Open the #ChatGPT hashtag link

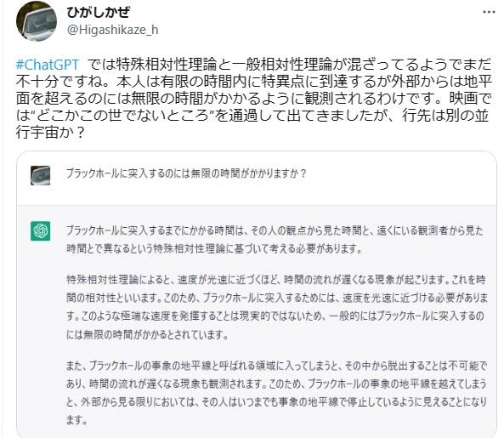(48, 65)
